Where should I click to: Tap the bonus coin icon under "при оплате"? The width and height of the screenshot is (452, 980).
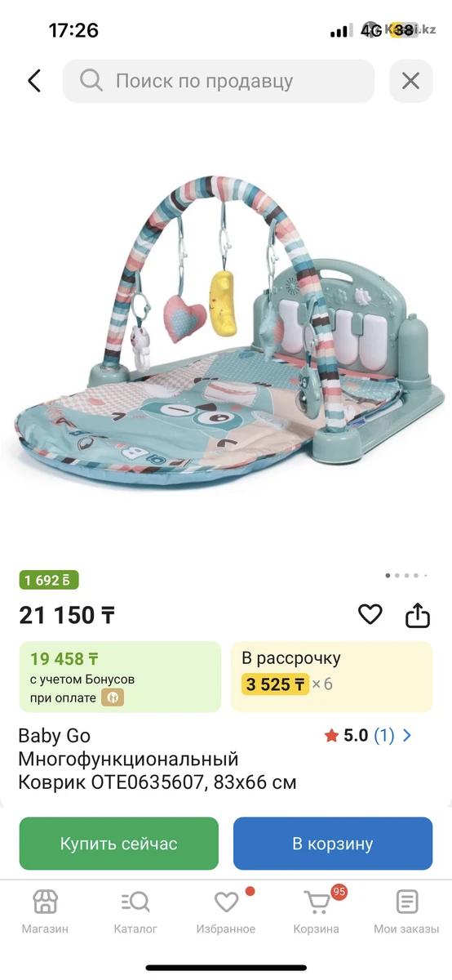pyautogui.click(x=113, y=697)
